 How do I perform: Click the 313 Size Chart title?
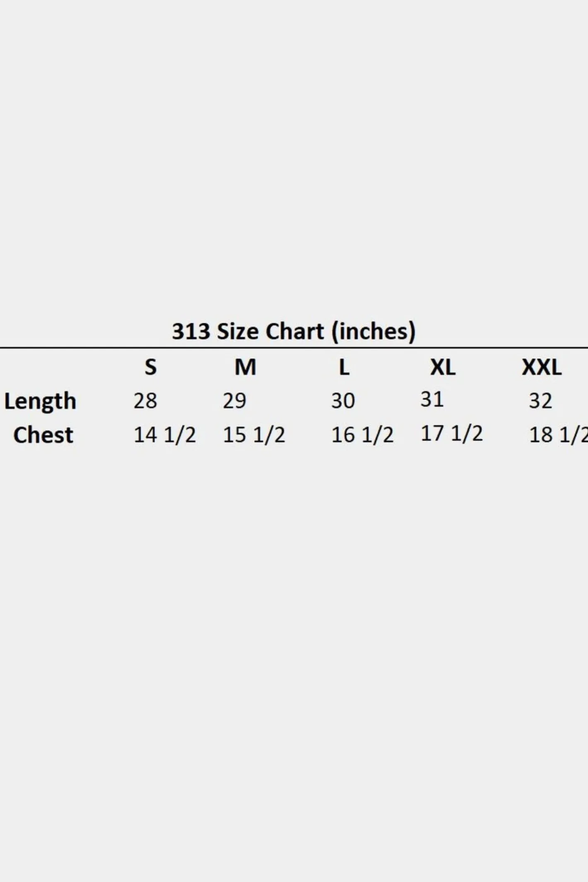coord(294,331)
